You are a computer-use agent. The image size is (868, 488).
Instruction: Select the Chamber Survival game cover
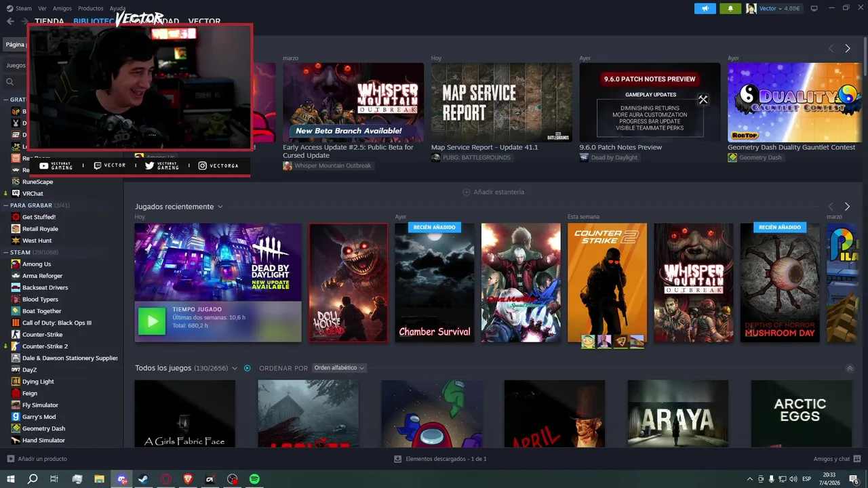click(435, 283)
